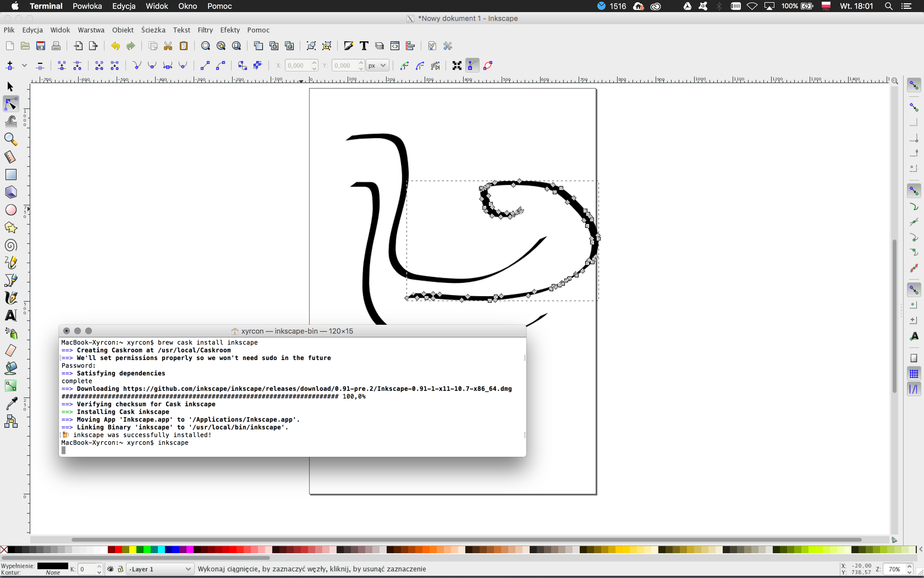Click X coordinate stepper arrows
Screen dimensions: 924x578
pyautogui.click(x=314, y=65)
